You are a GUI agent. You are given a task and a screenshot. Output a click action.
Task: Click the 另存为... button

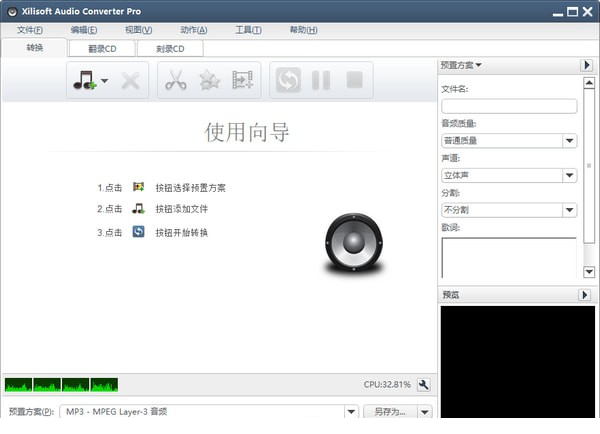(x=390, y=412)
